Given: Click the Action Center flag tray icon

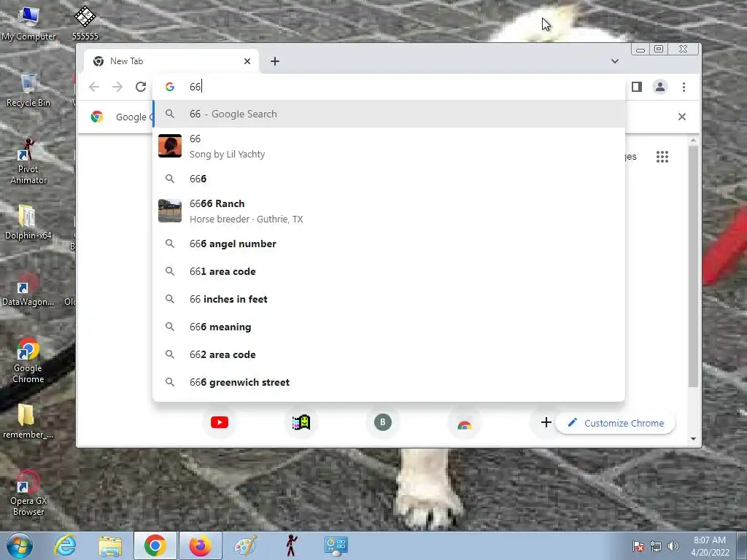Looking at the screenshot, I should (638, 546).
